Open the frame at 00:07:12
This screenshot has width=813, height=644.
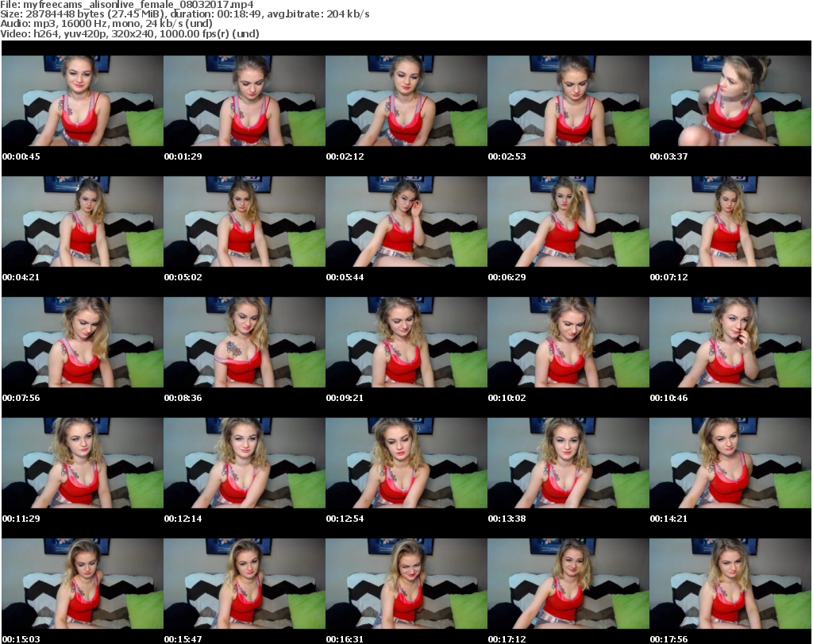[x=730, y=222]
